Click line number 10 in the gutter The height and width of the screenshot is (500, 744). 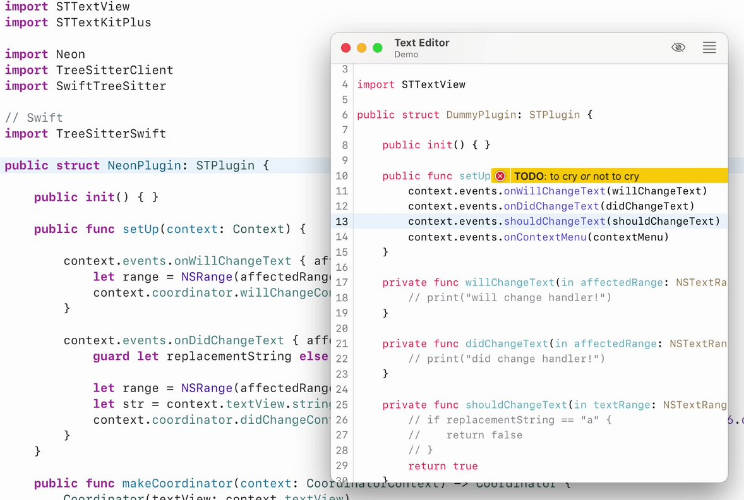[342, 176]
